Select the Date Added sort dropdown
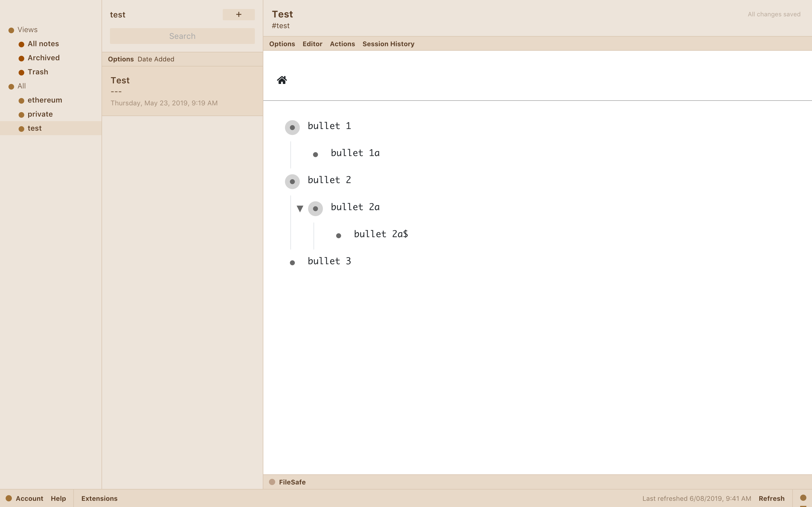 [x=156, y=59]
